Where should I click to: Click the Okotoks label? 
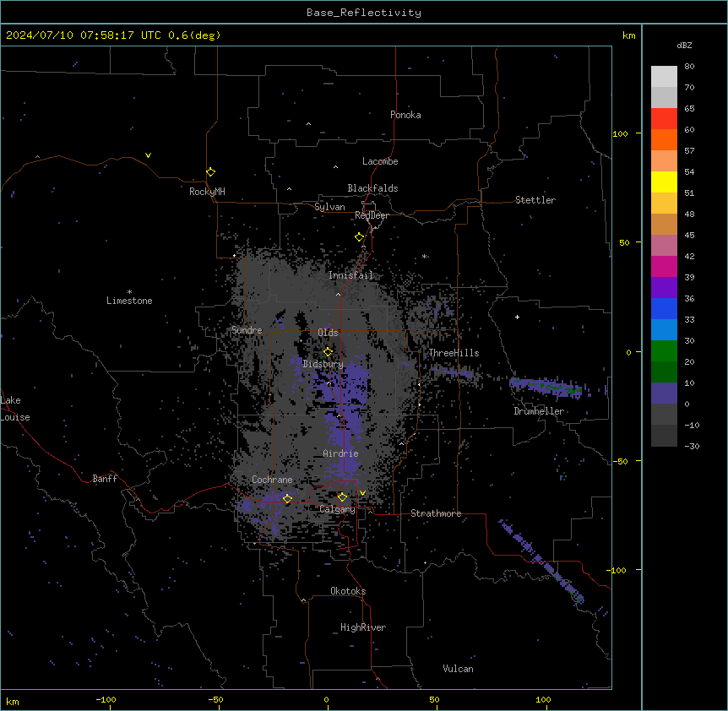tap(348, 591)
